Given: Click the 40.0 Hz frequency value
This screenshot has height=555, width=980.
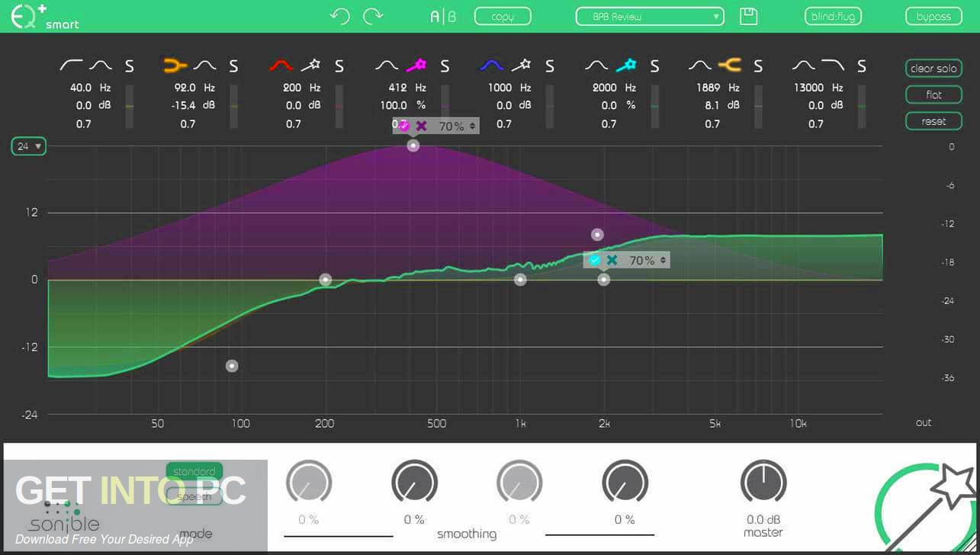Looking at the screenshot, I should pyautogui.click(x=81, y=88).
